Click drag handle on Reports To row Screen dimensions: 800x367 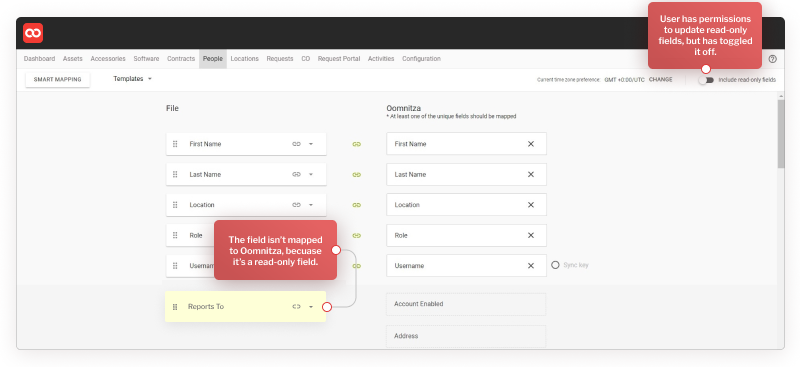pyautogui.click(x=175, y=307)
